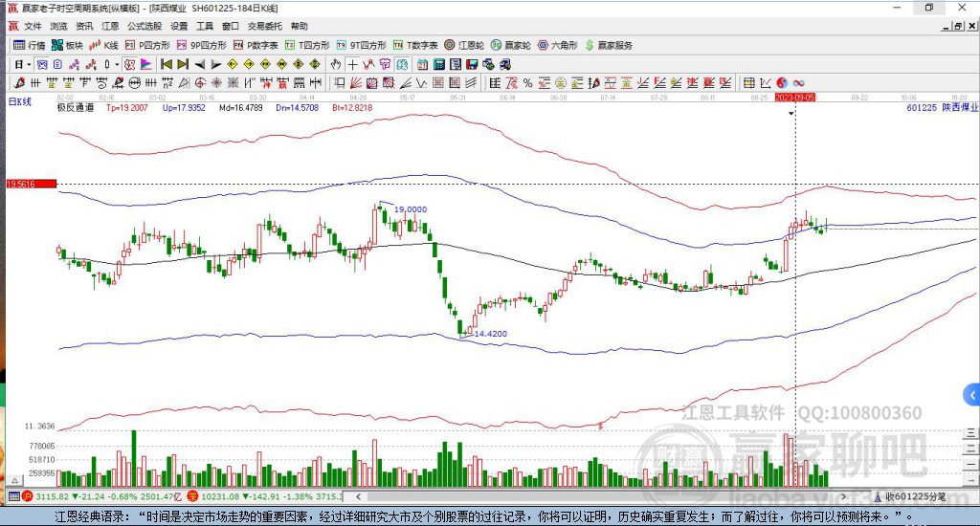Open the P数字表 table
The image size is (980, 526).
coord(256,45)
